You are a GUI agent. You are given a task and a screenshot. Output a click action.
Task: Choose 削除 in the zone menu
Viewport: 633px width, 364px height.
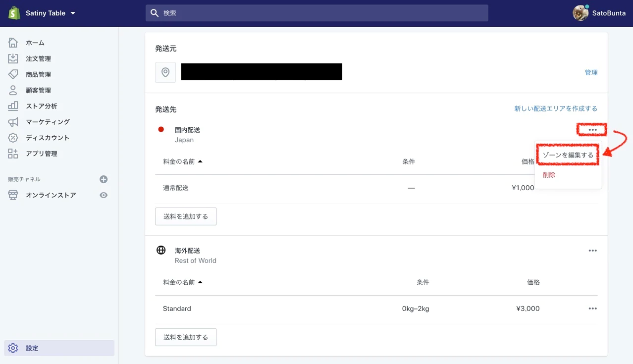549,175
